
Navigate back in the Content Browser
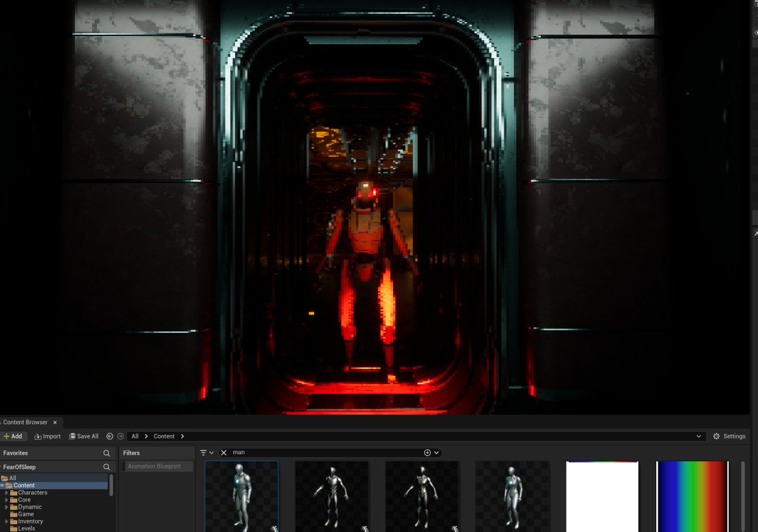(109, 436)
